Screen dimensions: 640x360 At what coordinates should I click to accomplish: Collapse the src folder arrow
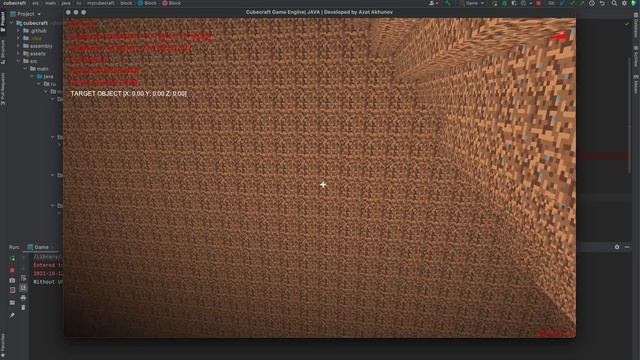(x=18, y=61)
